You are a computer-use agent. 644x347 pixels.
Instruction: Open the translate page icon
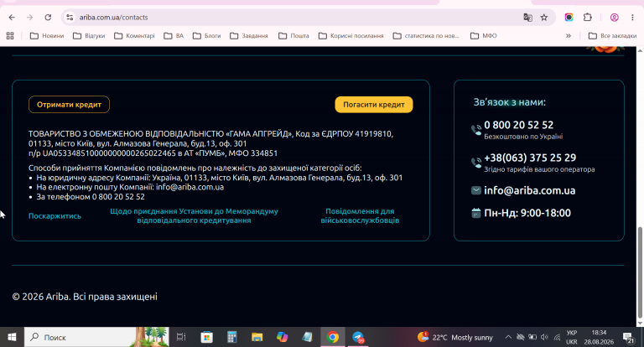(527, 18)
